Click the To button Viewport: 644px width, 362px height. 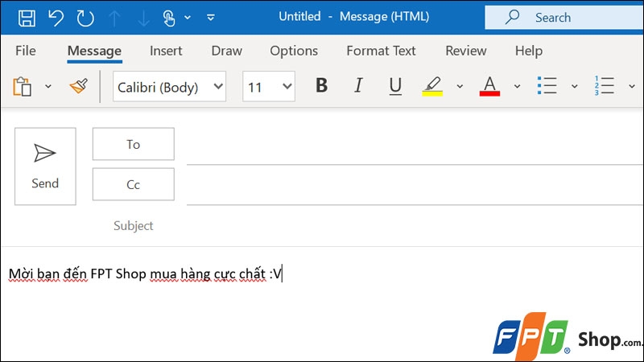(x=134, y=144)
